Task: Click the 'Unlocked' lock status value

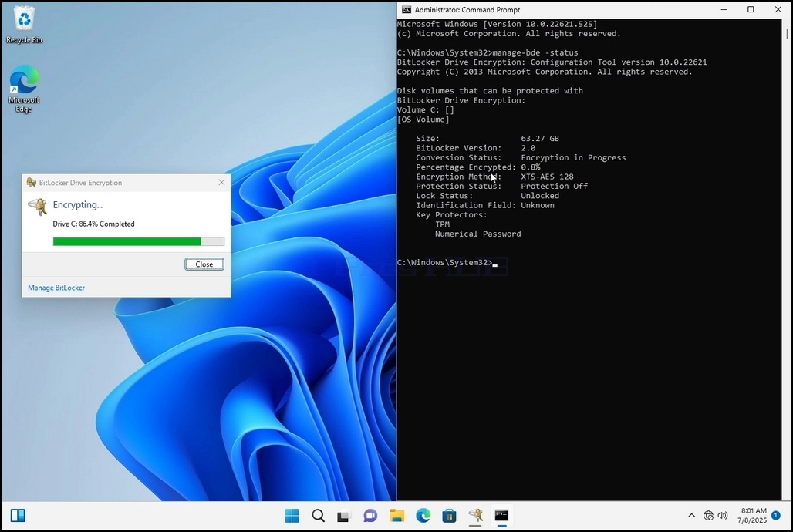Action: (540, 196)
